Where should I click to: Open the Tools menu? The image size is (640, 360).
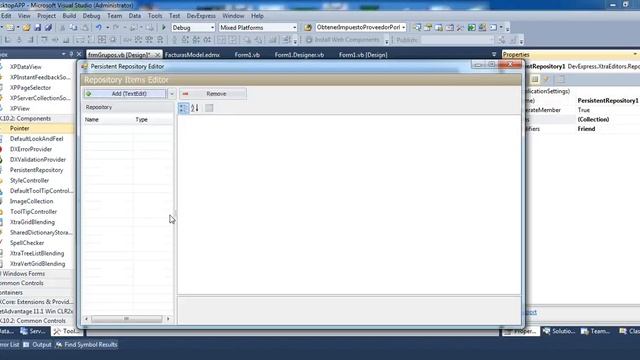[x=155, y=16]
